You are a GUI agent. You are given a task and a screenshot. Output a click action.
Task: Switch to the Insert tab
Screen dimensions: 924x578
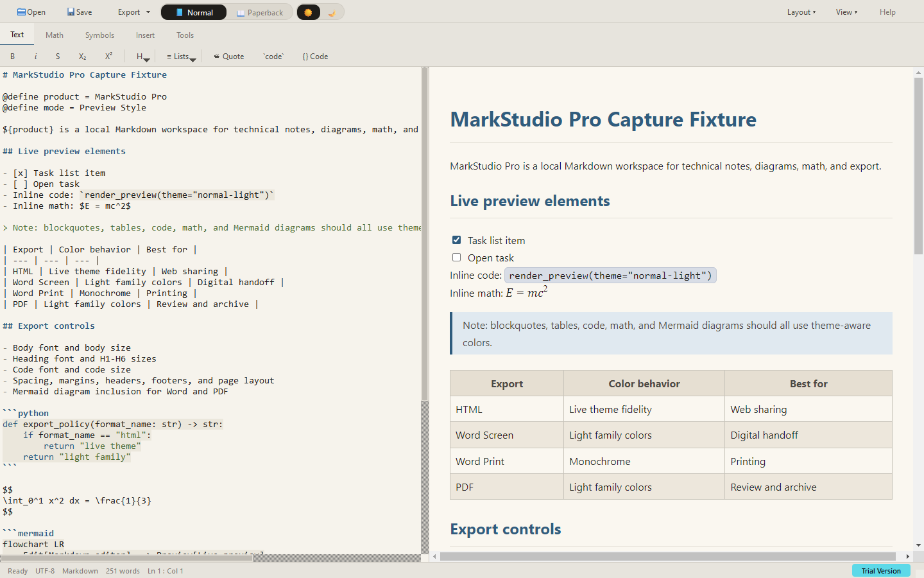pyautogui.click(x=145, y=35)
